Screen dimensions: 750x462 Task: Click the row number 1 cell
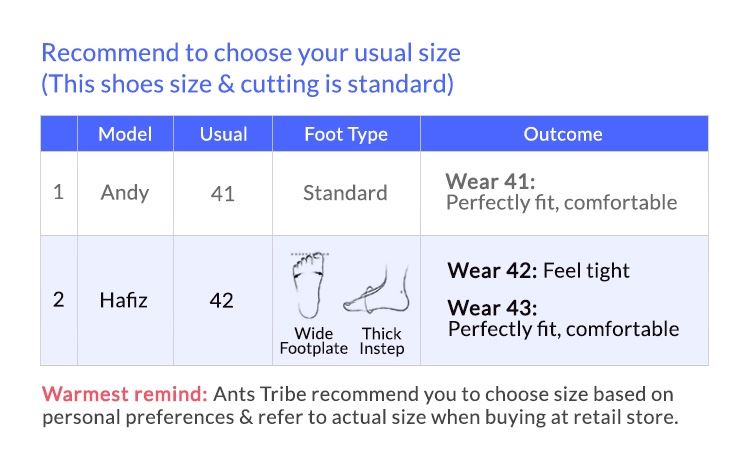tap(58, 192)
